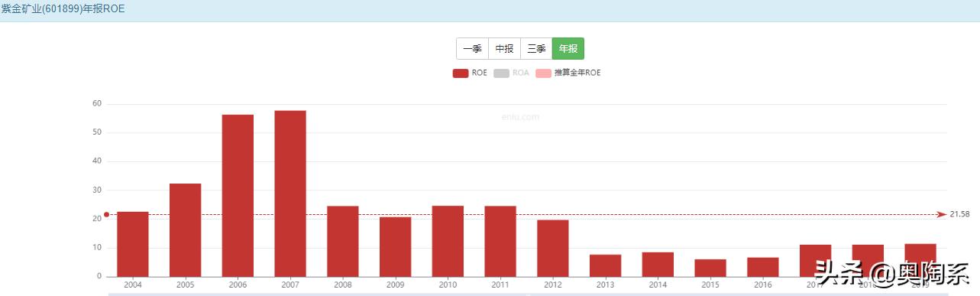
Task: Toggle the ROA legend series
Action: pyautogui.click(x=511, y=73)
